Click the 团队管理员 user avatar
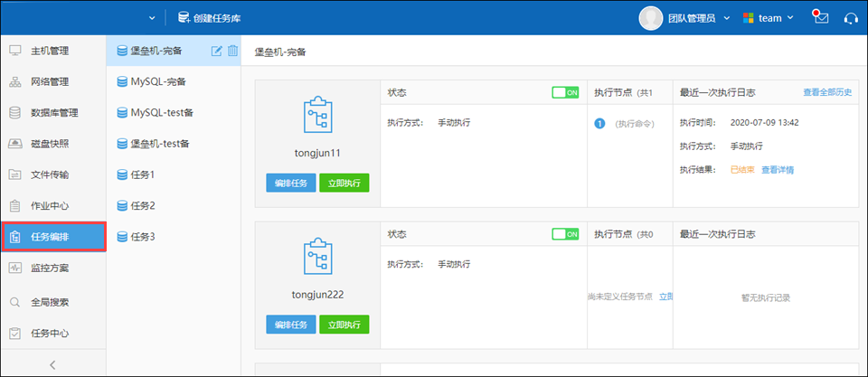 click(x=651, y=17)
